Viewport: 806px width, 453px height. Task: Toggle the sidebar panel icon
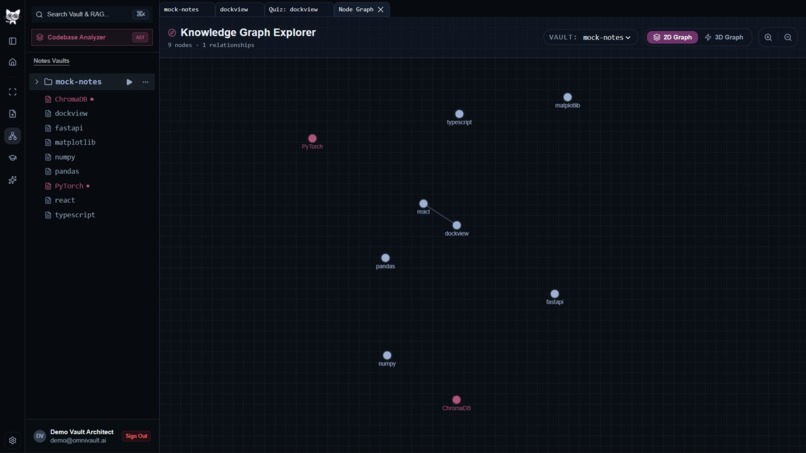pyautogui.click(x=12, y=41)
